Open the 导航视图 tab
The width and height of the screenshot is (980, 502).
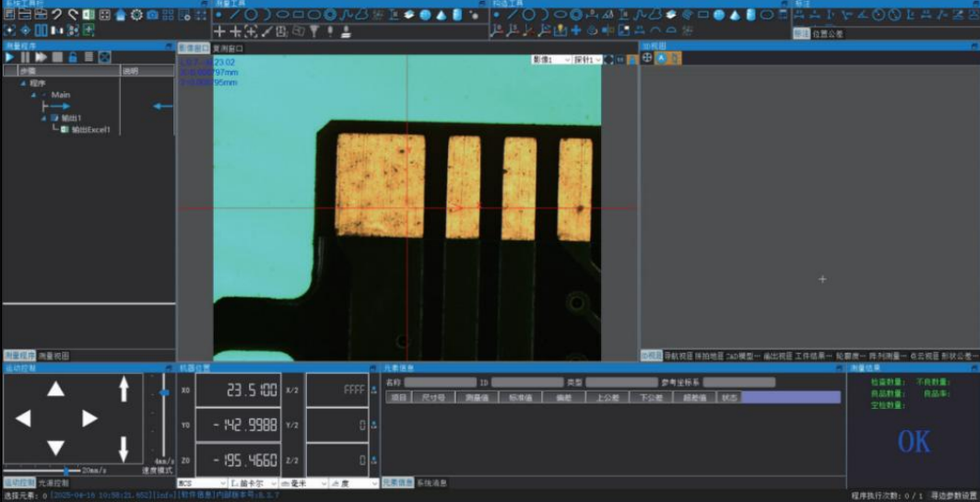click(x=678, y=356)
